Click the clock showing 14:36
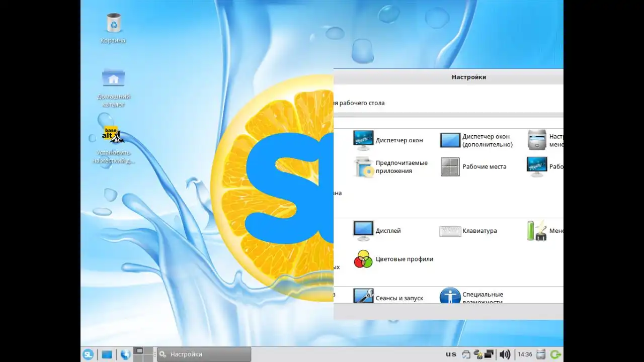This screenshot has width=644, height=362. [525, 354]
